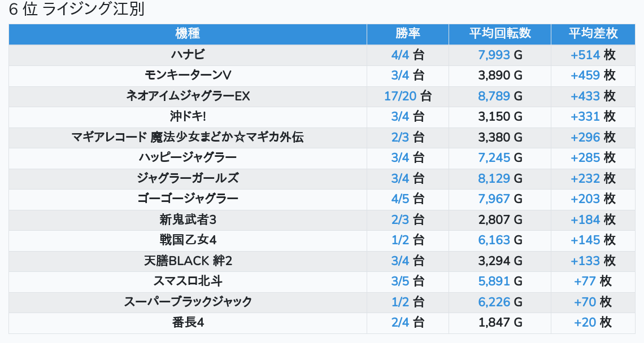Open マギアレコード 魔法少女まどか☆マギカ外伝 entry
Viewport: 644px width, 343px height.
pyautogui.click(x=188, y=137)
